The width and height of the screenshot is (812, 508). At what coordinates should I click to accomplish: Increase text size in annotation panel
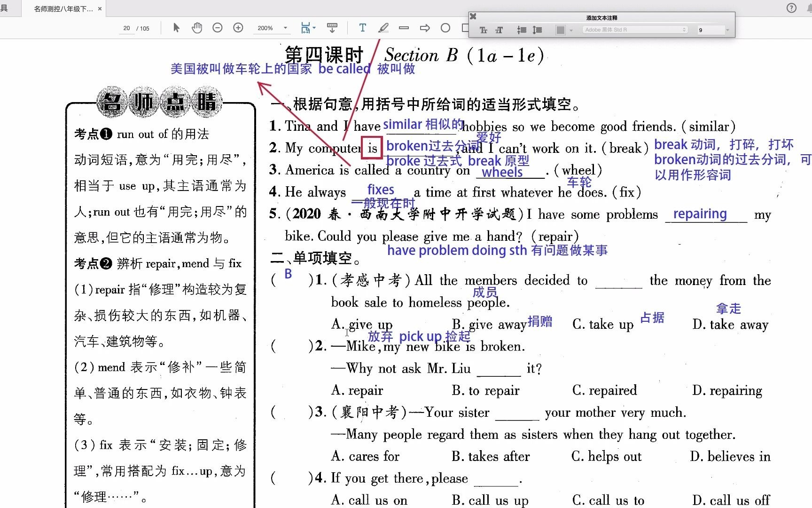(499, 30)
